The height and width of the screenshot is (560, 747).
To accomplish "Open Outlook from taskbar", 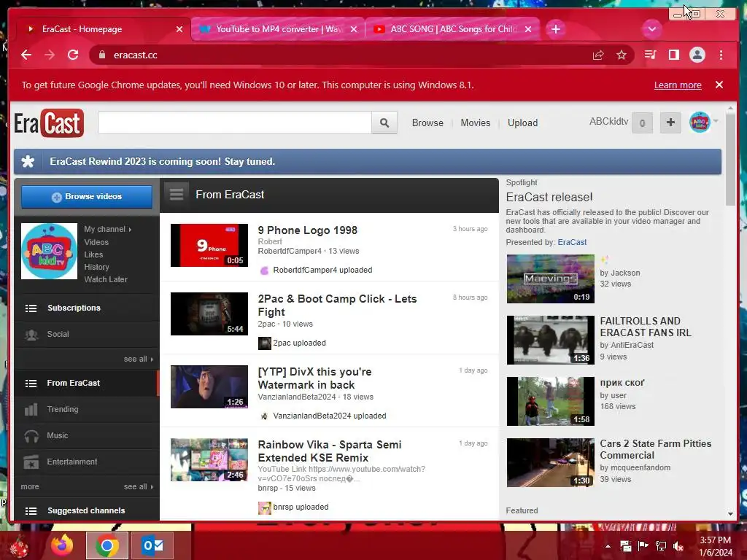I will pyautogui.click(x=152, y=545).
